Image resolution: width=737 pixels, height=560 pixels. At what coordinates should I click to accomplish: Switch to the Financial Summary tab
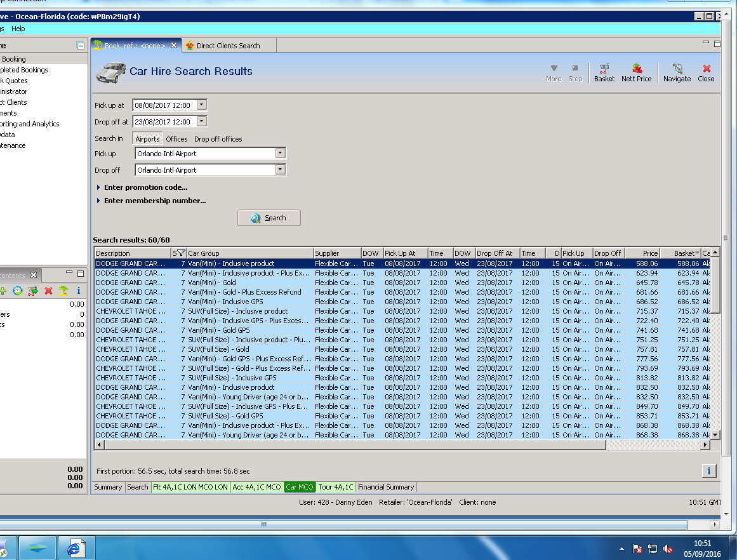386,487
